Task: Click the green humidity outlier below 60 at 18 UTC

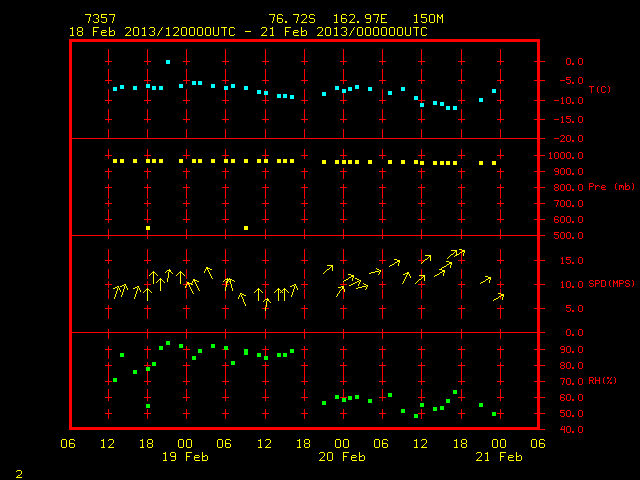Action: click(x=148, y=406)
